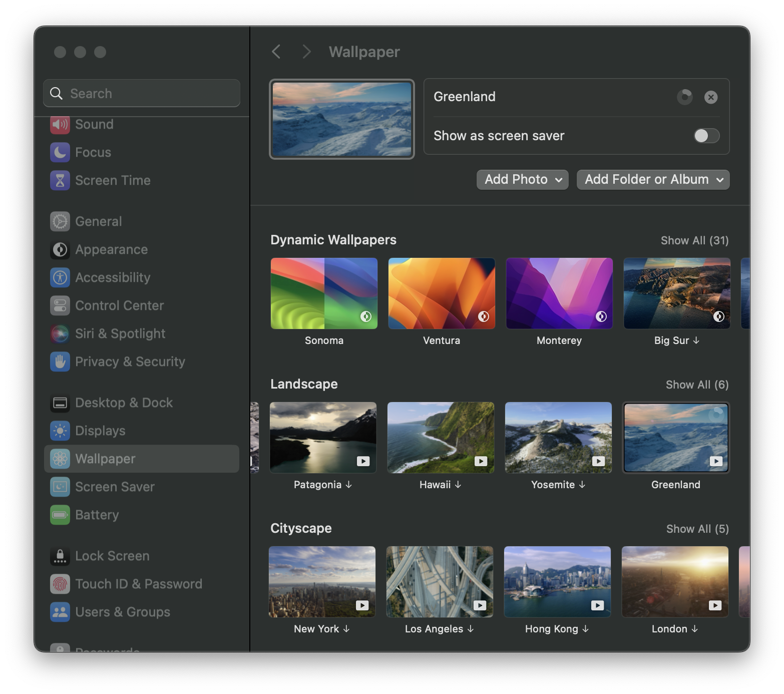Click the Lock Screen icon
The width and height of the screenshot is (784, 694).
(x=60, y=556)
